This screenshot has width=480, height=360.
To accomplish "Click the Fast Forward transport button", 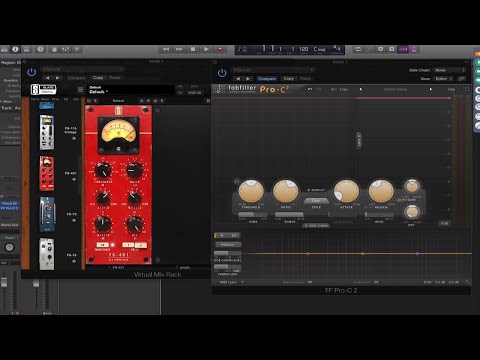I will click(179, 49).
